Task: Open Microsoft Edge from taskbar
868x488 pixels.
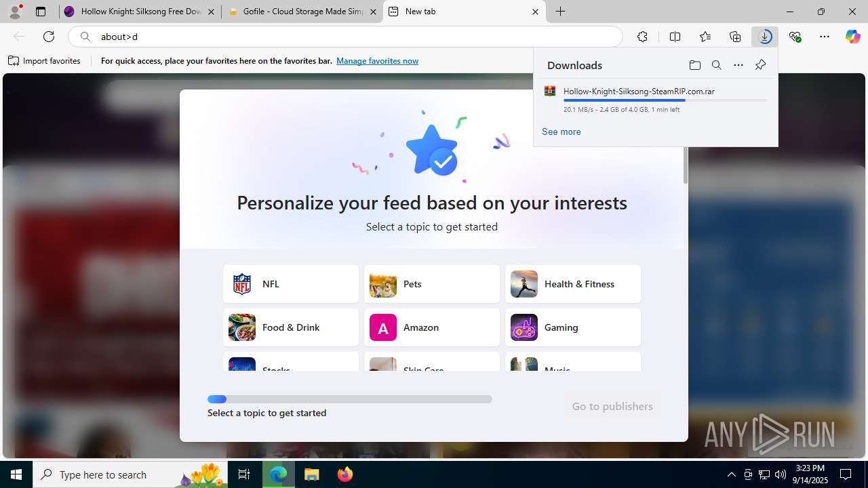Action: click(279, 474)
